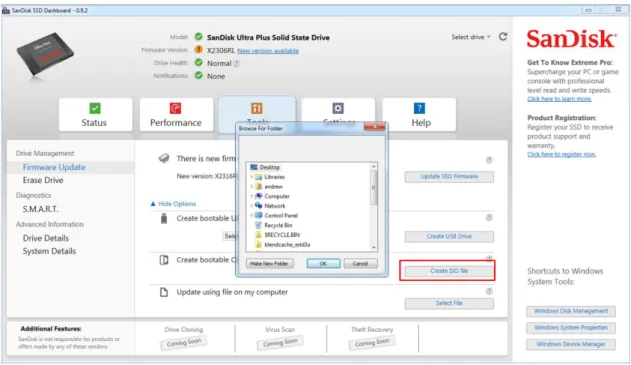Collapse options with Hide Options

pos(173,204)
